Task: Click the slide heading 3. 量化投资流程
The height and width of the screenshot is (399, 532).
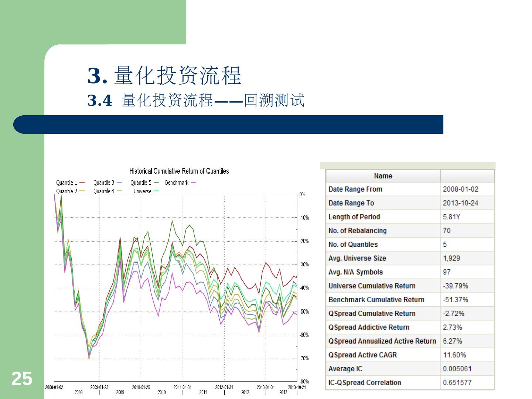Action: point(164,75)
